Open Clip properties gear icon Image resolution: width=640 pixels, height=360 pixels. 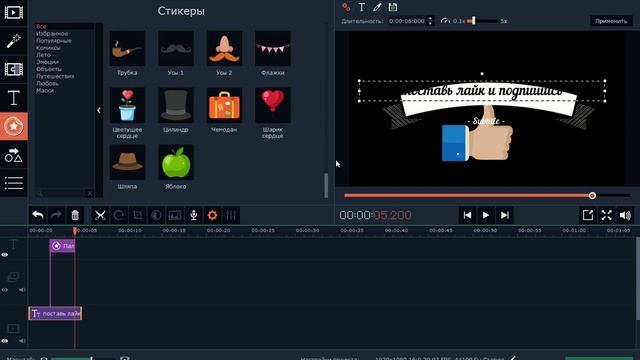(x=212, y=215)
